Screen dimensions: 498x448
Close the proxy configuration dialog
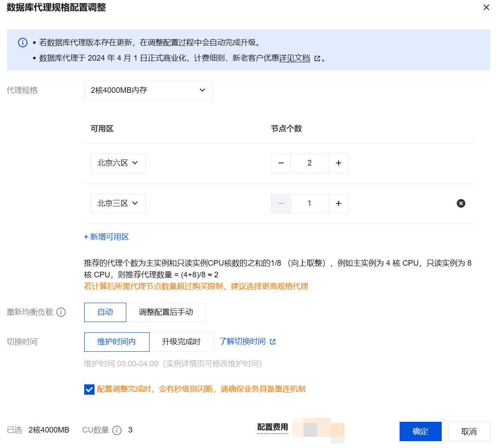pos(486,7)
